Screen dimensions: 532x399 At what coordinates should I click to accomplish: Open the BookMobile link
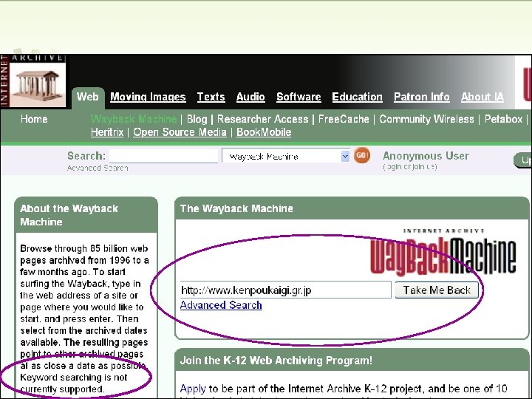pyautogui.click(x=264, y=132)
